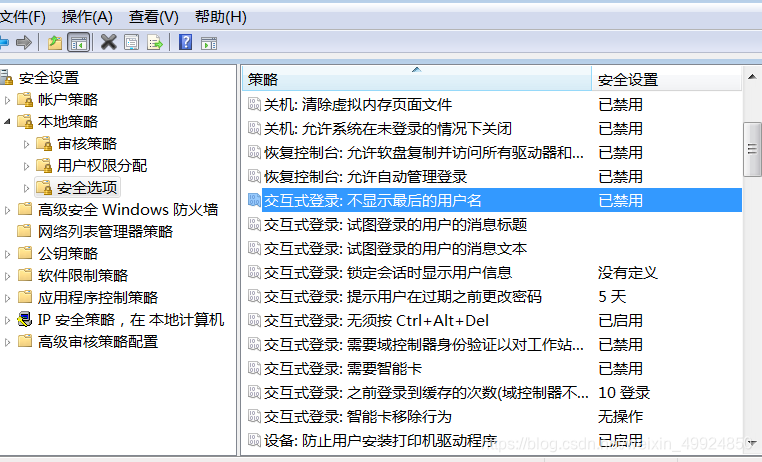Expand 高级安全 Windows 防火墙 node
This screenshot has height=462, width=762.
[x=7, y=210]
